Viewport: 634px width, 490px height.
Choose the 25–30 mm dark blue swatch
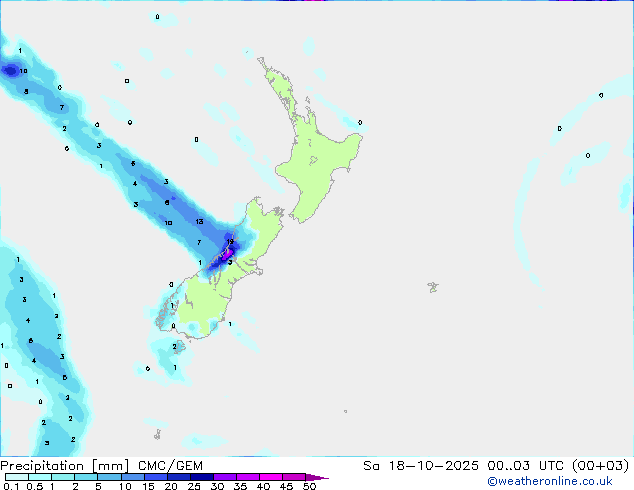pos(201,477)
